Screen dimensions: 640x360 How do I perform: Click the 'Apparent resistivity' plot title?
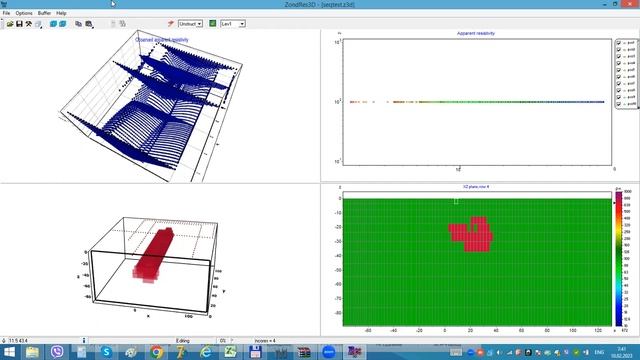click(x=476, y=33)
